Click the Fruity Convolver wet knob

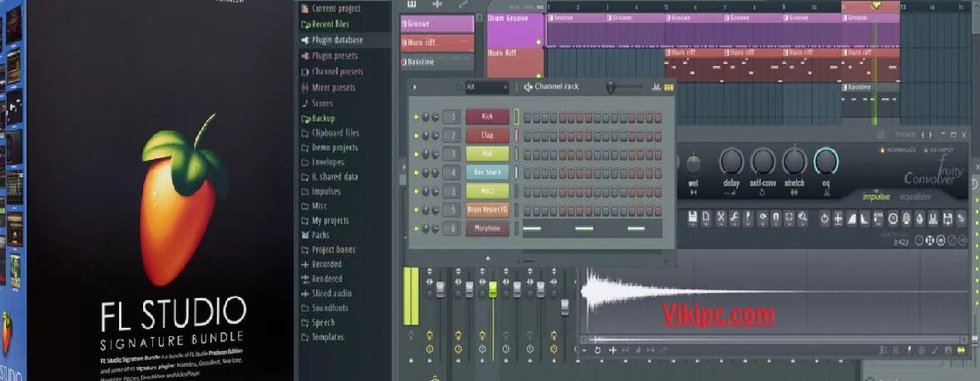coord(693,164)
